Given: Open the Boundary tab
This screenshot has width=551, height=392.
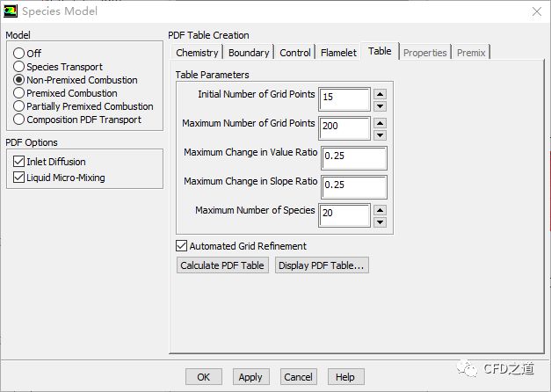Looking at the screenshot, I should click(x=249, y=53).
